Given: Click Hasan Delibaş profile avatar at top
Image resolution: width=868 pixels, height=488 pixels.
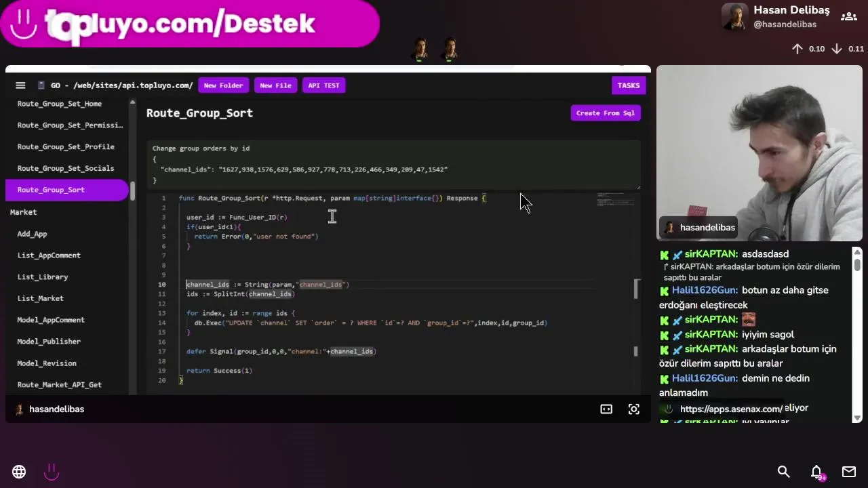Looking at the screenshot, I should [734, 17].
